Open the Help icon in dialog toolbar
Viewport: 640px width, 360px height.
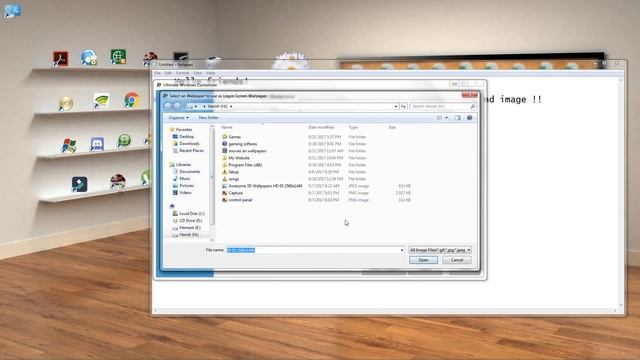[469, 118]
